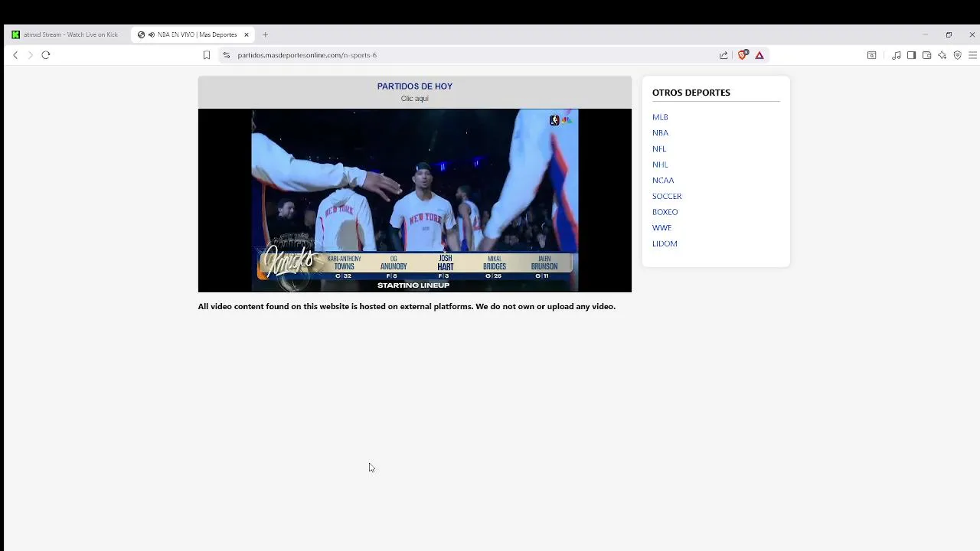Share this page via the share icon
This screenshot has height=551, width=980.
click(724, 55)
